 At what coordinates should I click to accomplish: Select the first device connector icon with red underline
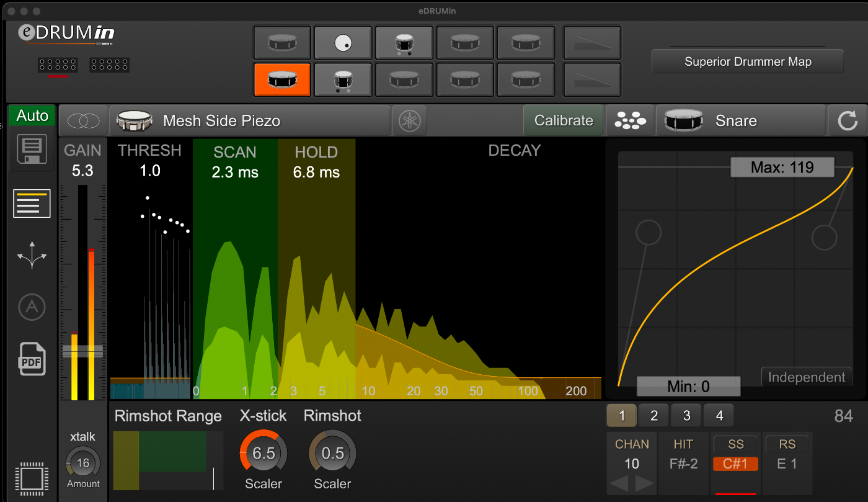(58, 65)
